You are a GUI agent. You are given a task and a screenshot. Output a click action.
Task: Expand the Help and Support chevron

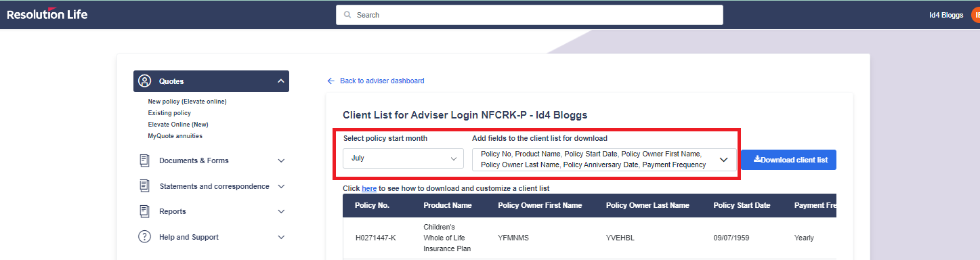[x=281, y=237]
